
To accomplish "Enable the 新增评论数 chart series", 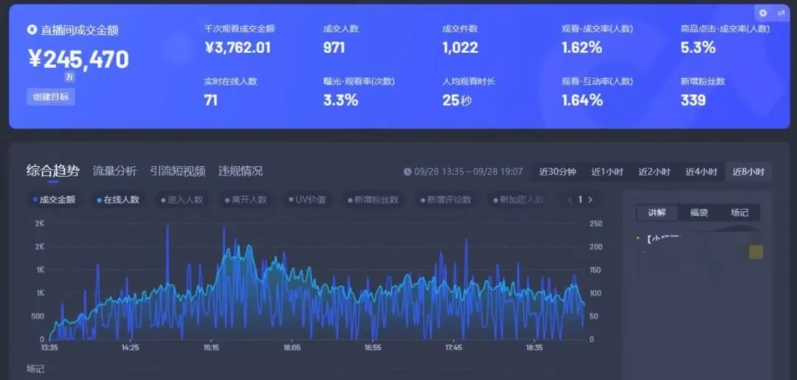I will 446,200.
